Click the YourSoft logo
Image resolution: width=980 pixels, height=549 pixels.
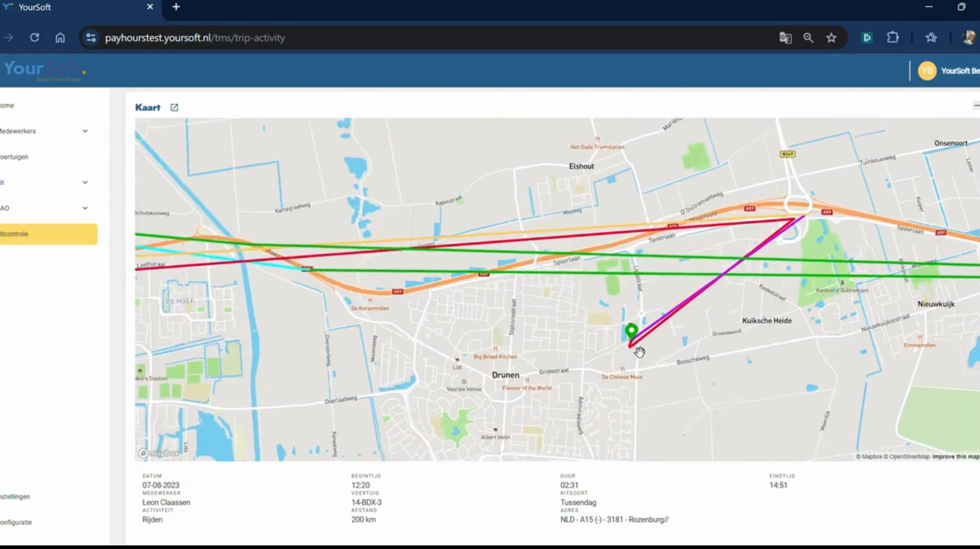[x=44, y=71]
